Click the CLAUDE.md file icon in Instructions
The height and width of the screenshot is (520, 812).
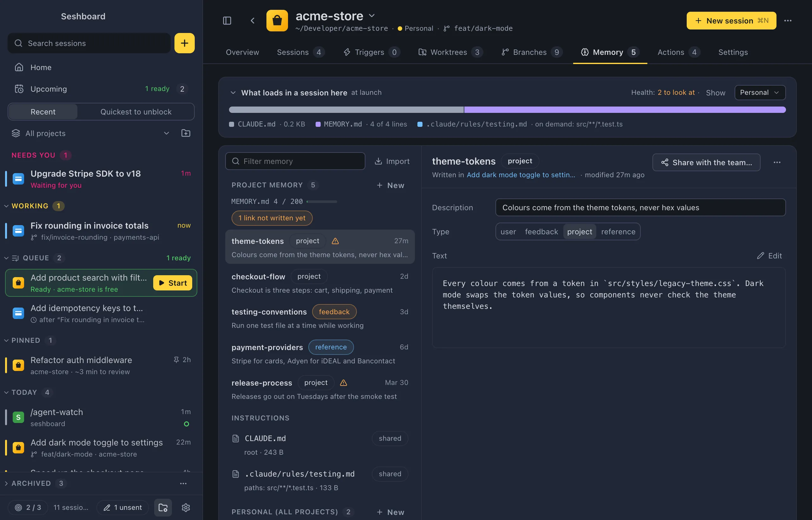tap(235, 438)
